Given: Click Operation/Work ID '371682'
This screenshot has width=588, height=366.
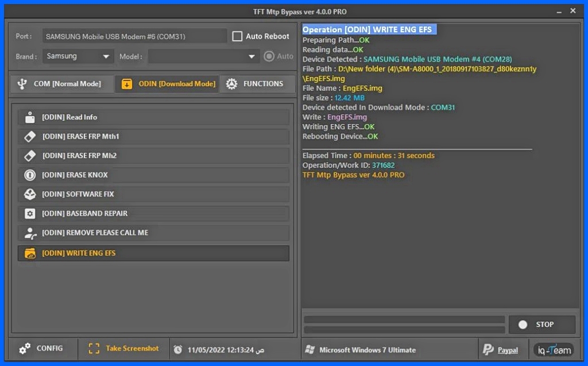Looking at the screenshot, I should click(x=383, y=165).
